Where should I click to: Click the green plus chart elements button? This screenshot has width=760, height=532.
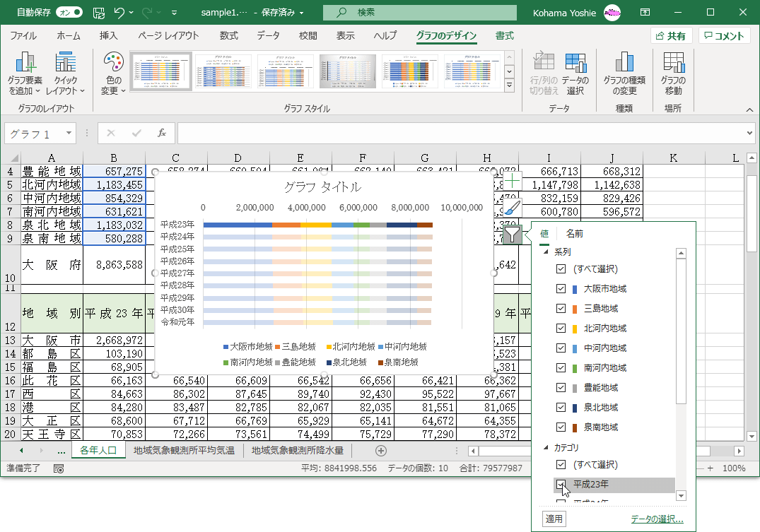click(x=513, y=181)
